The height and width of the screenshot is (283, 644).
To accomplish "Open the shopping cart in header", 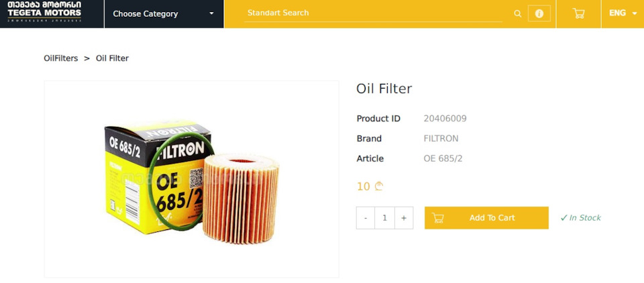I will [x=578, y=13].
